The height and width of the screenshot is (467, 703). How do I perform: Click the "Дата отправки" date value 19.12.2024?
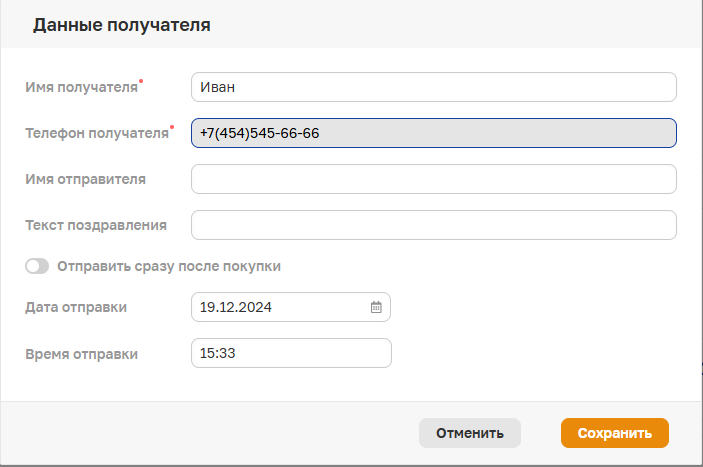click(x=236, y=307)
